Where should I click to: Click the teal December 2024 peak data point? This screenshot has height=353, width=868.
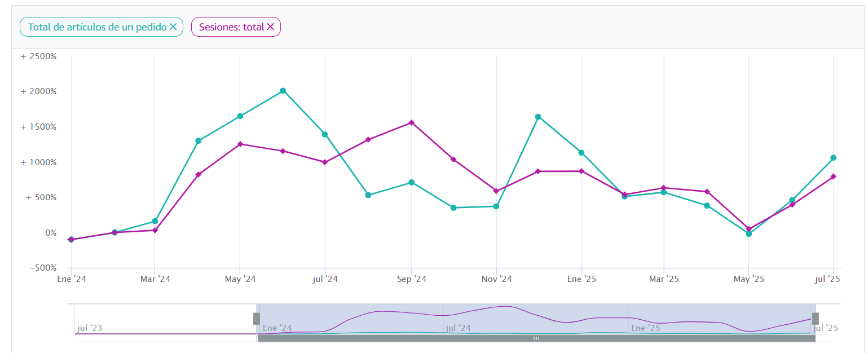(538, 117)
